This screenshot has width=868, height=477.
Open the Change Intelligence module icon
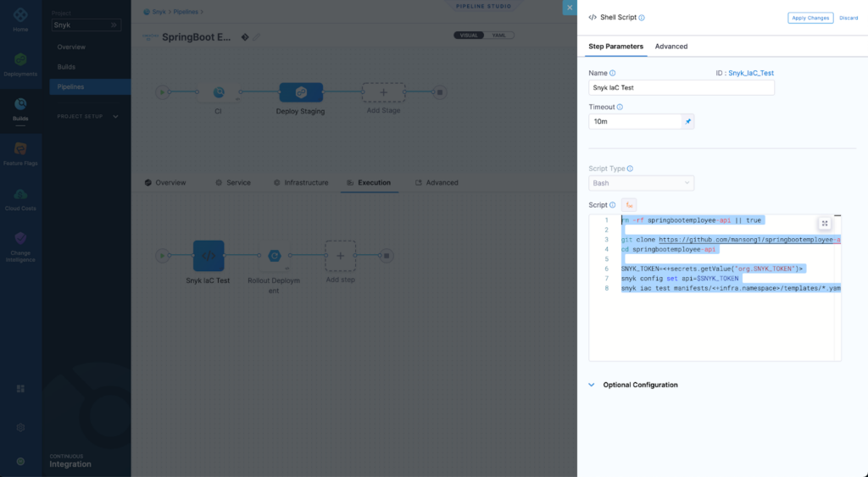pos(20,239)
